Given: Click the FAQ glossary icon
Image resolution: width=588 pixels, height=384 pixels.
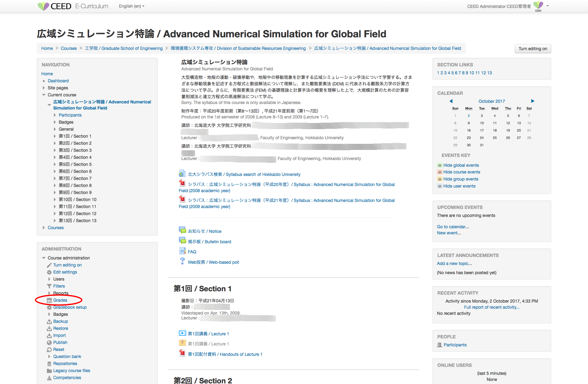Looking at the screenshot, I should point(183,251).
